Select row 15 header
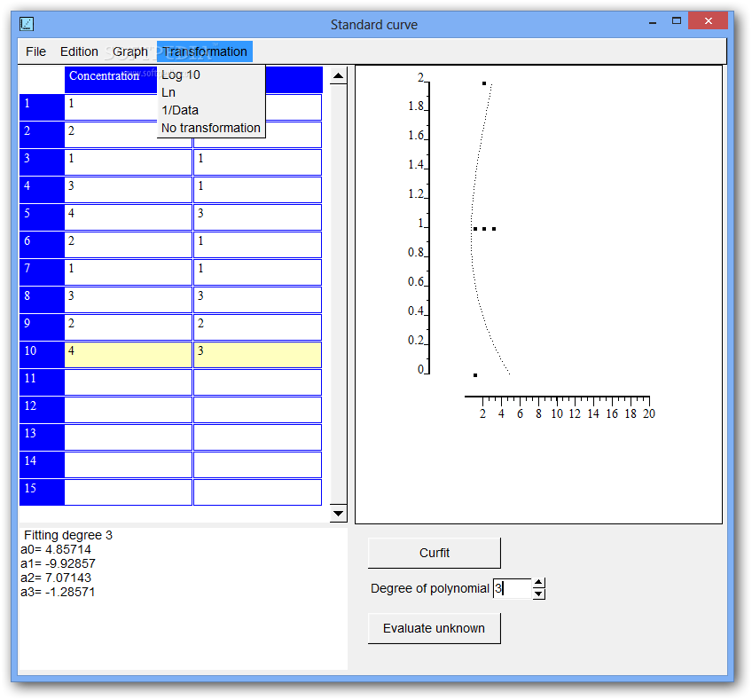The image size is (752, 700). pyautogui.click(x=42, y=492)
